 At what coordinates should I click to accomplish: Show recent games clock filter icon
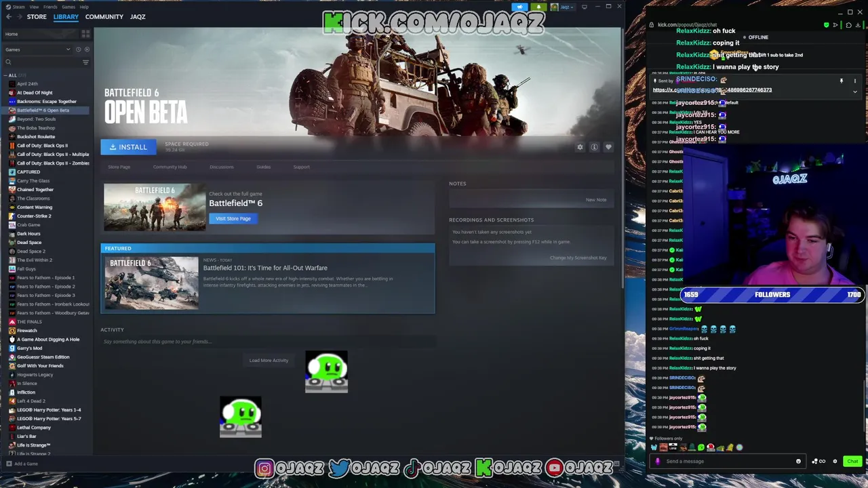pyautogui.click(x=79, y=49)
